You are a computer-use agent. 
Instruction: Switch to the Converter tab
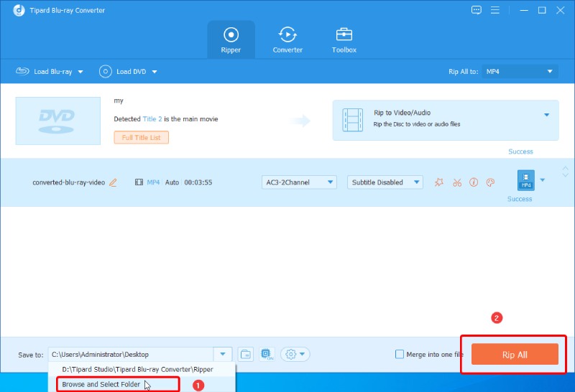pyautogui.click(x=287, y=40)
